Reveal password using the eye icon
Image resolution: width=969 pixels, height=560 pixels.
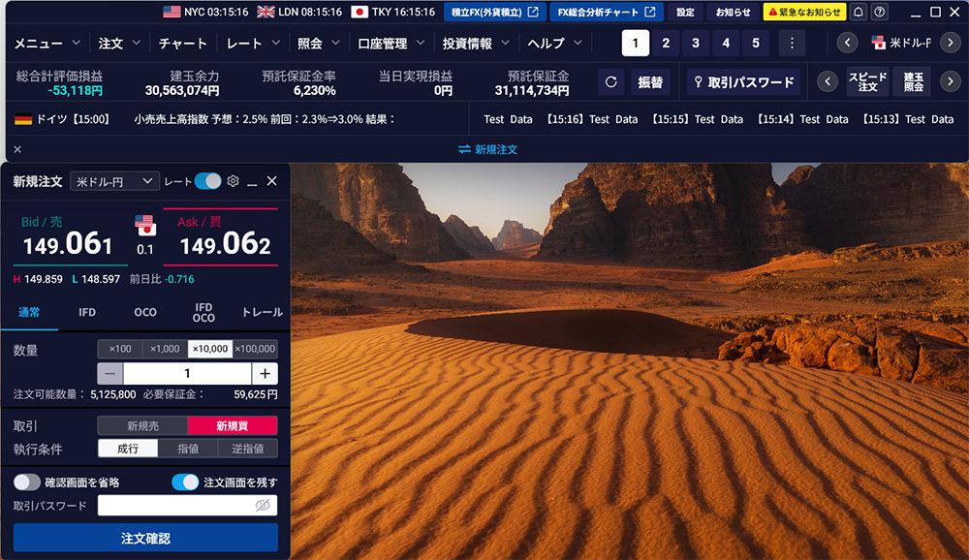coord(262,506)
